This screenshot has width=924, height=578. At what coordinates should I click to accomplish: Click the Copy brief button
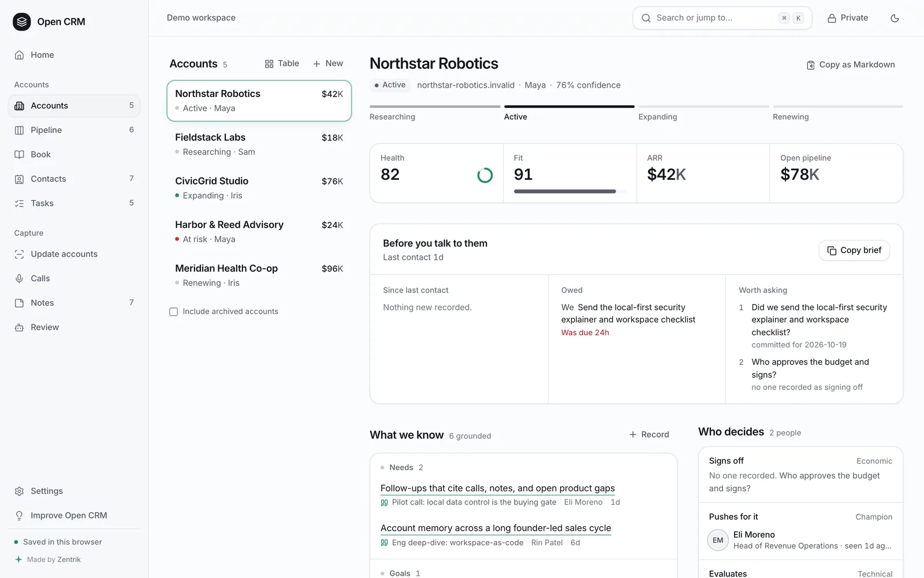pos(854,250)
